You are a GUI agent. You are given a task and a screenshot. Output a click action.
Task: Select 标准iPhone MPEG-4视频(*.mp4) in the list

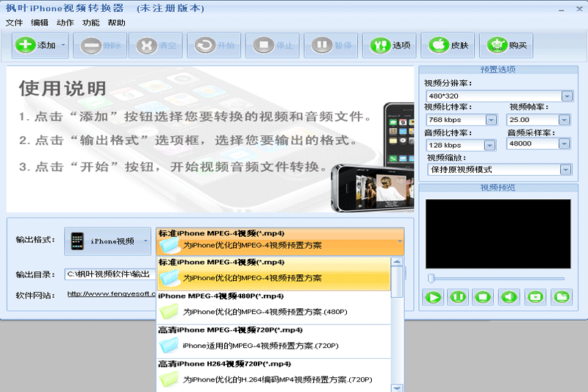273,274
